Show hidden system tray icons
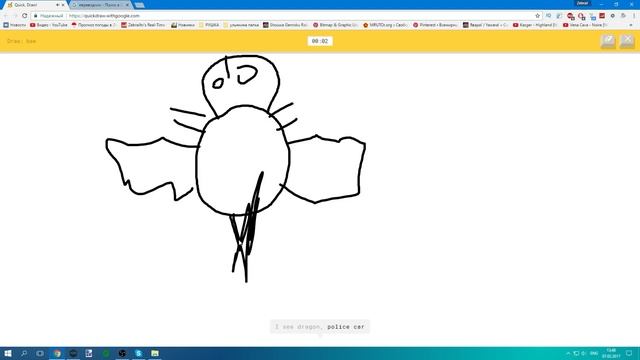The height and width of the screenshot is (360, 640). click(x=568, y=353)
